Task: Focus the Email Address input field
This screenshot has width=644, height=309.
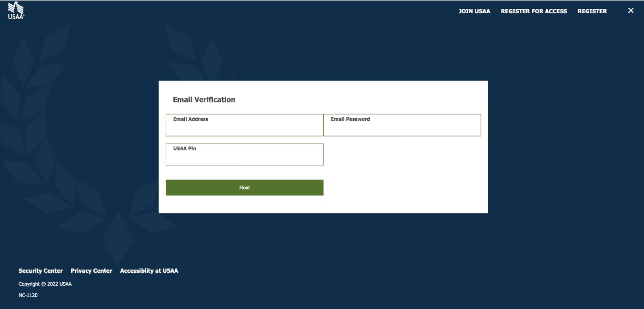Action: click(x=244, y=128)
